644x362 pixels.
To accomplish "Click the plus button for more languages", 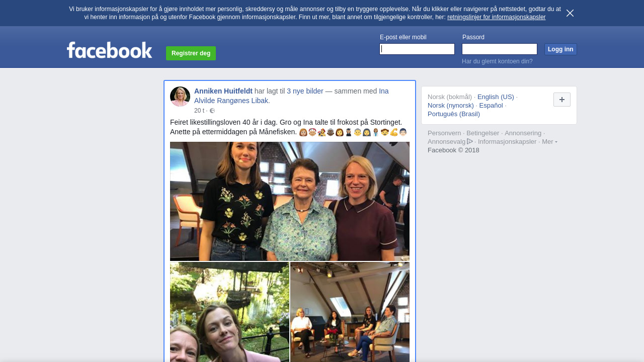I will [561, 100].
